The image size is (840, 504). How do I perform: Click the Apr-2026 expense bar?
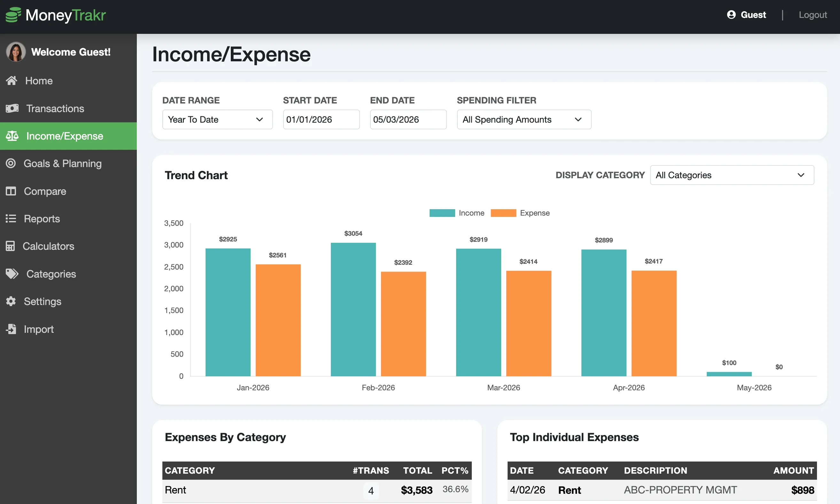[x=654, y=323]
